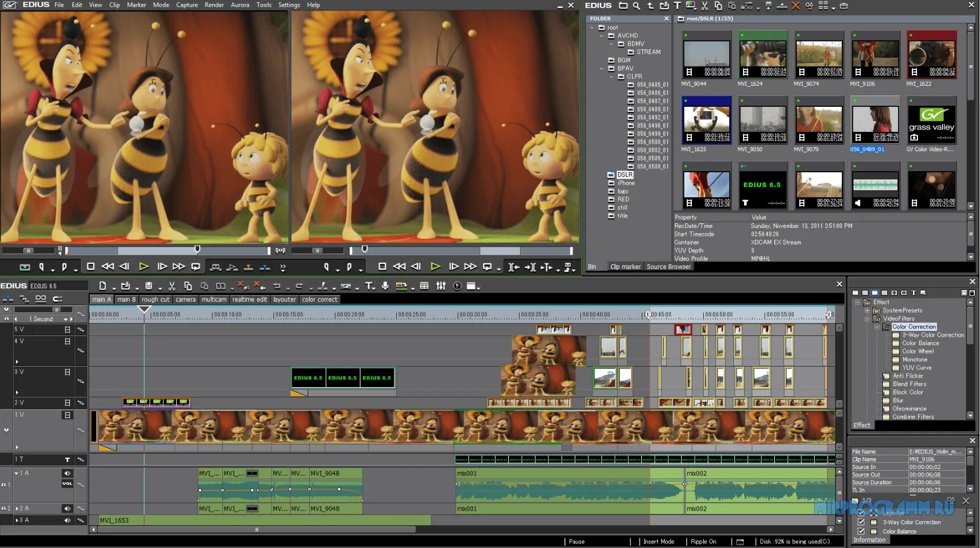
Task: Step to next frame in source player
Action: pos(162,266)
